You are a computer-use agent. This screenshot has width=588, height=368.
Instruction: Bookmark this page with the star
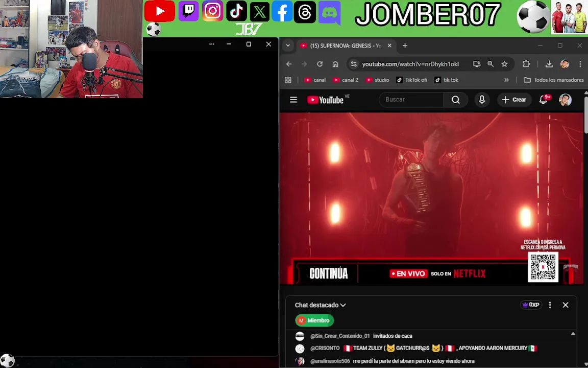(504, 64)
